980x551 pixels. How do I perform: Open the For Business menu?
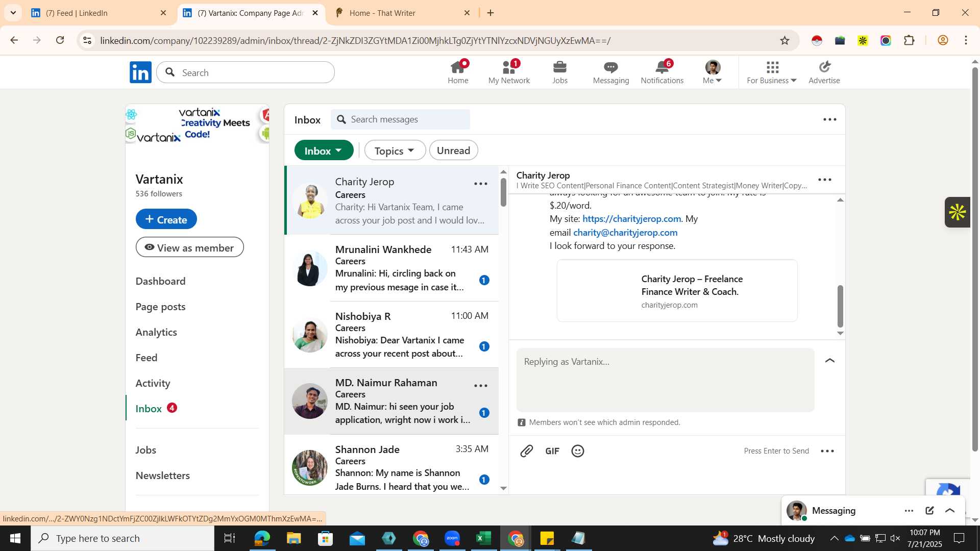(771, 72)
